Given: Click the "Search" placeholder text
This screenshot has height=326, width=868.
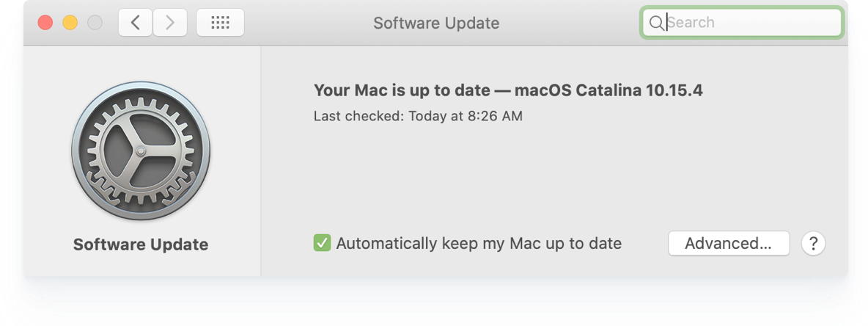Looking at the screenshot, I should coord(691,23).
